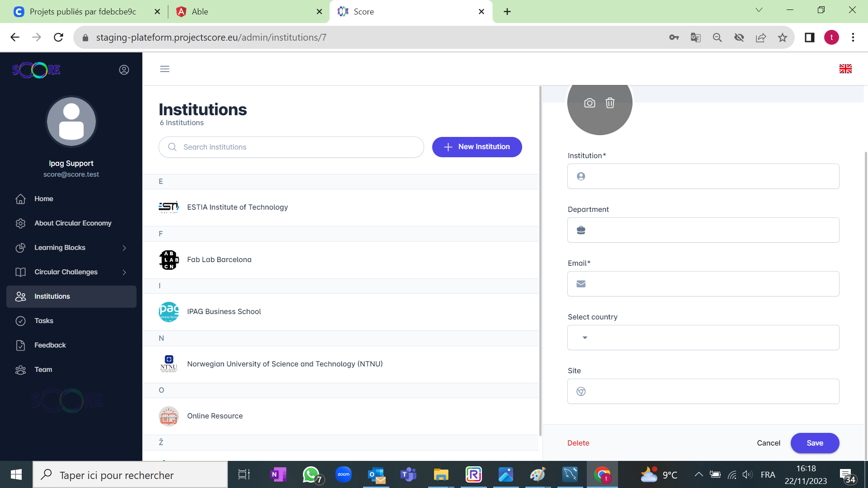Image resolution: width=868 pixels, height=488 pixels.
Task: Click the Chrome password key icon
Action: (674, 38)
